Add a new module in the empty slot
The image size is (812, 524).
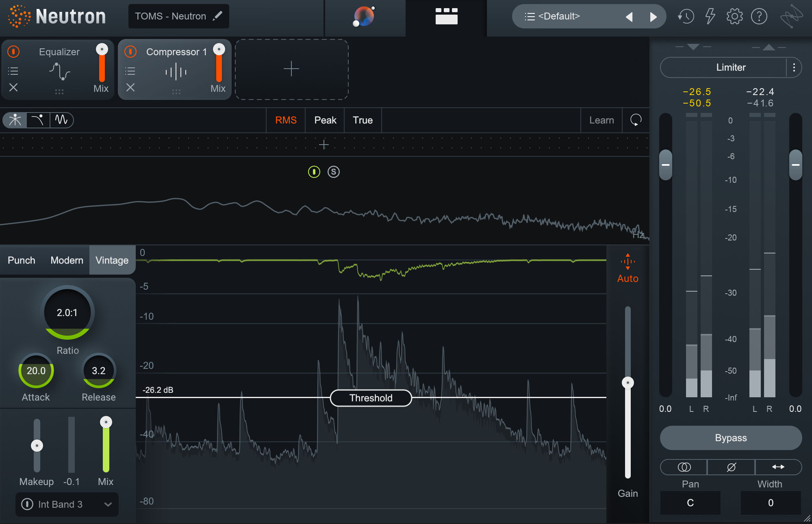point(291,69)
